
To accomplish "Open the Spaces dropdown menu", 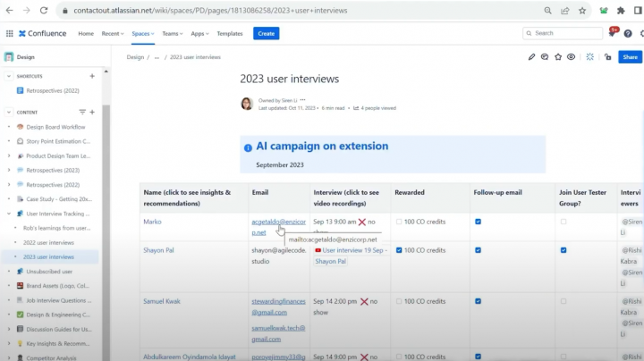I will tap(143, 33).
